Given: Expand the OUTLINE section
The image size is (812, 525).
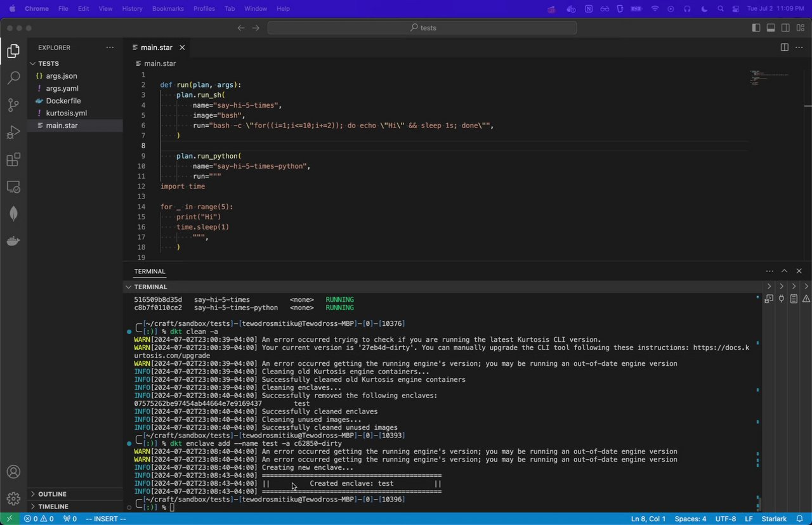Looking at the screenshot, I should [x=52, y=494].
